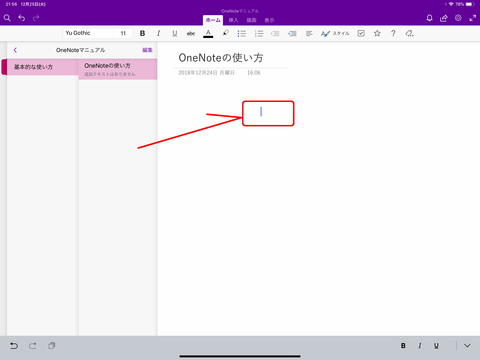Click the redo arrow in purple header
The height and width of the screenshot is (360, 480).
pos(36,18)
